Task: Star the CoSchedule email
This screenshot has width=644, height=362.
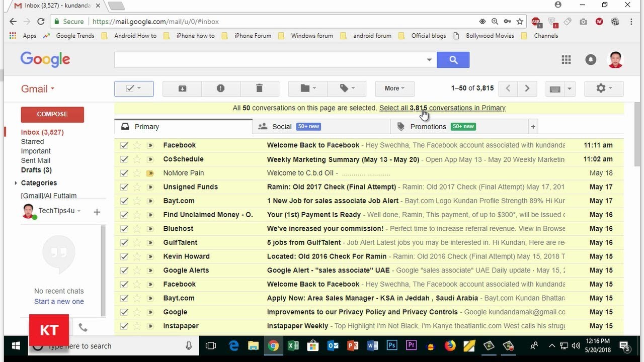Action: (x=137, y=159)
